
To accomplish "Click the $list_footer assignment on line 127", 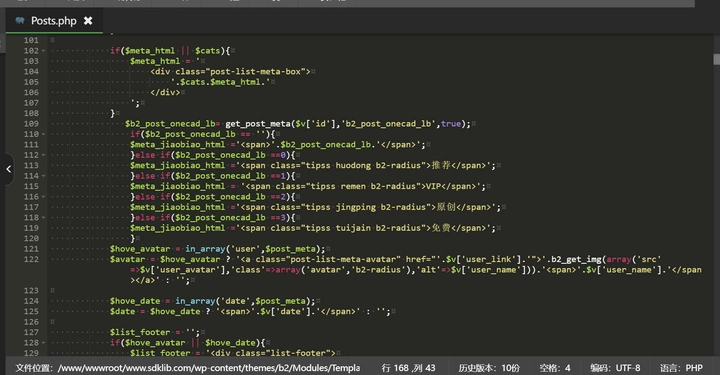I will coord(154,332).
